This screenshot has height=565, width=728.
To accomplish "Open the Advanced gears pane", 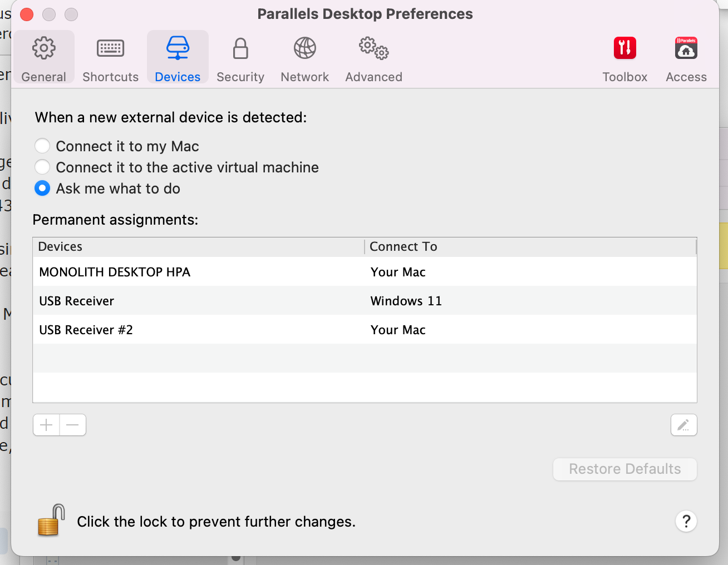I will coord(373,58).
